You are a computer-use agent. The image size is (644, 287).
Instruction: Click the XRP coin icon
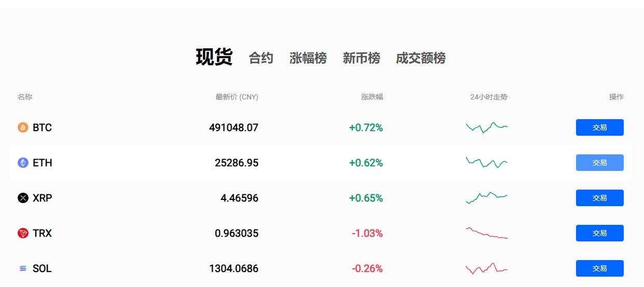[x=23, y=198]
